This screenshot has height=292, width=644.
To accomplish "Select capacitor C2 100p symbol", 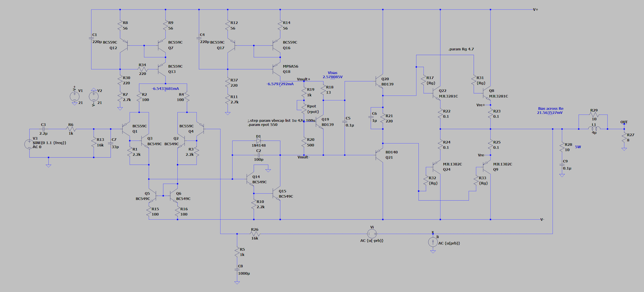I will point(258,155).
